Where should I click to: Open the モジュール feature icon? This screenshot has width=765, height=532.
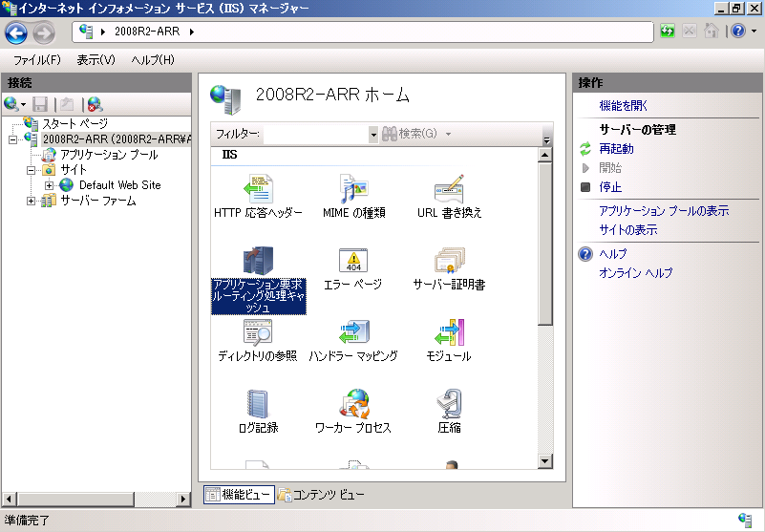tap(449, 332)
